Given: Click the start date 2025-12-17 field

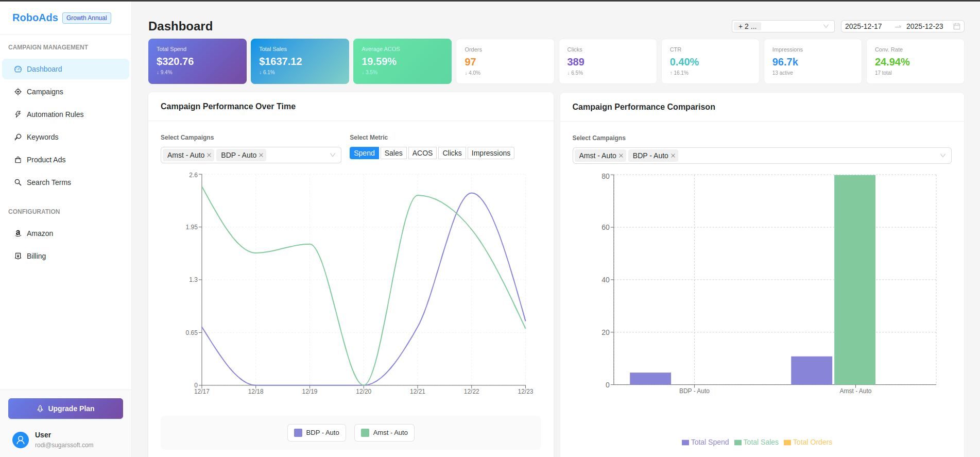Looking at the screenshot, I should pyautogui.click(x=864, y=26).
